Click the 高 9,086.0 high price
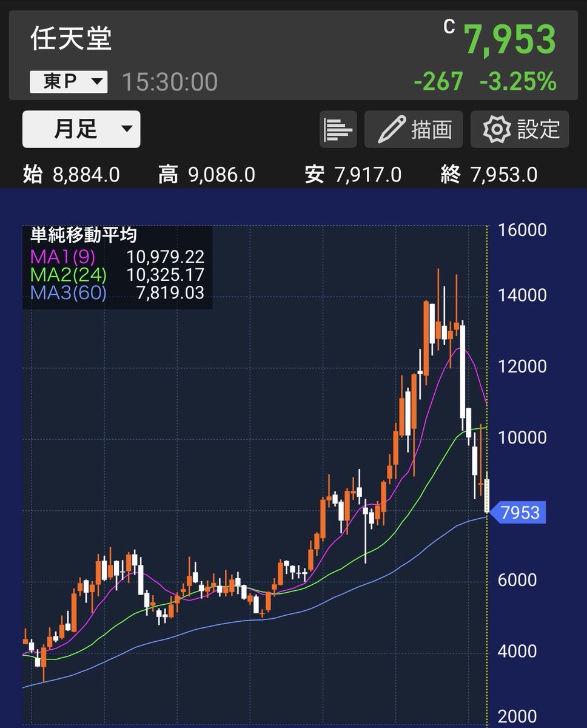The height and width of the screenshot is (728, 587). click(206, 175)
